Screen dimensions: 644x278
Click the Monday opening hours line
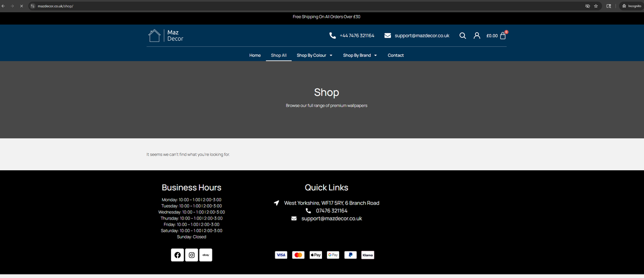(192, 200)
